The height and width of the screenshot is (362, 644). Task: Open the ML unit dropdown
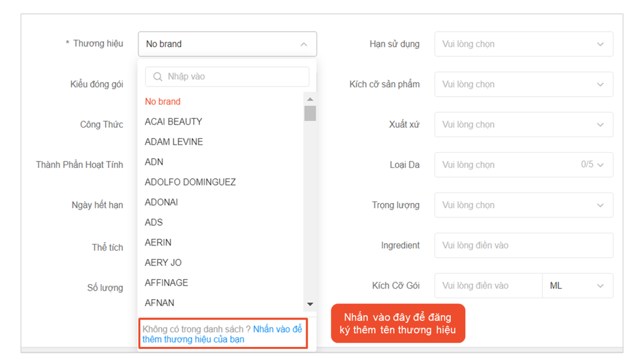(x=577, y=285)
